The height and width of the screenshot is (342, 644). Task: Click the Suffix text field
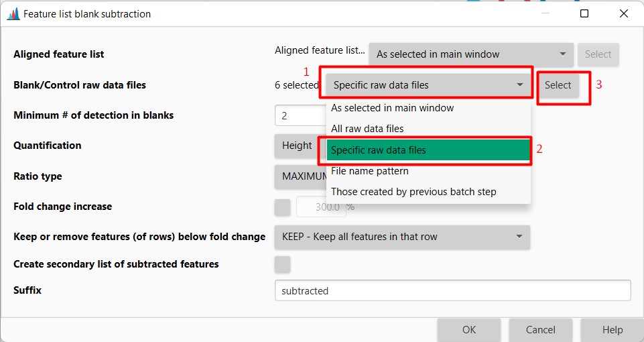pyautogui.click(x=452, y=291)
